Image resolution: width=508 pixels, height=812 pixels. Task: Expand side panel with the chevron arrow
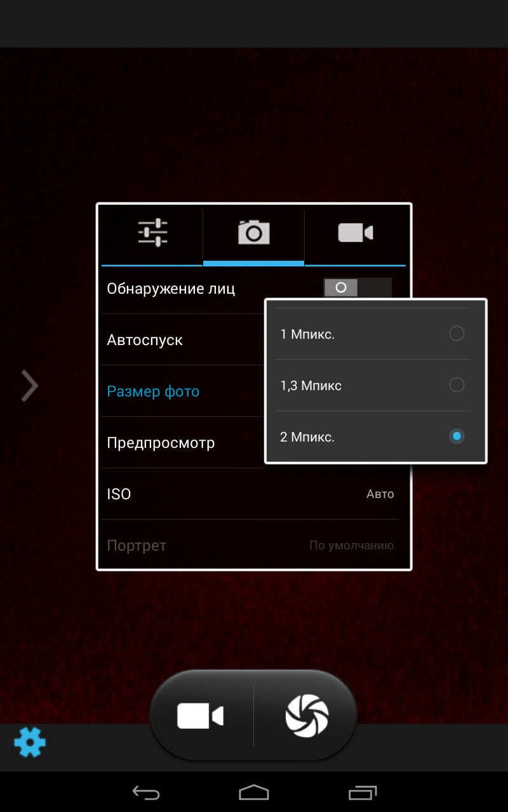[x=29, y=386]
